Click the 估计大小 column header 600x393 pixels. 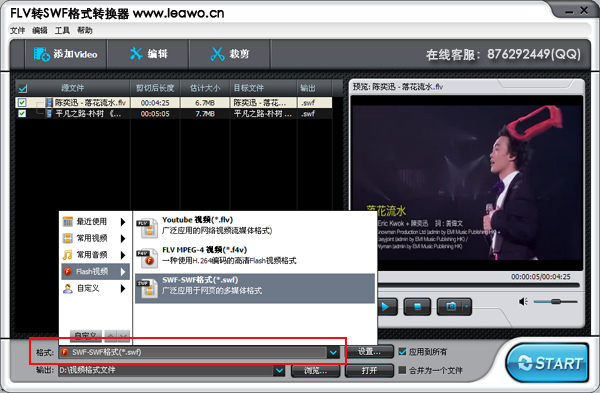[205, 88]
